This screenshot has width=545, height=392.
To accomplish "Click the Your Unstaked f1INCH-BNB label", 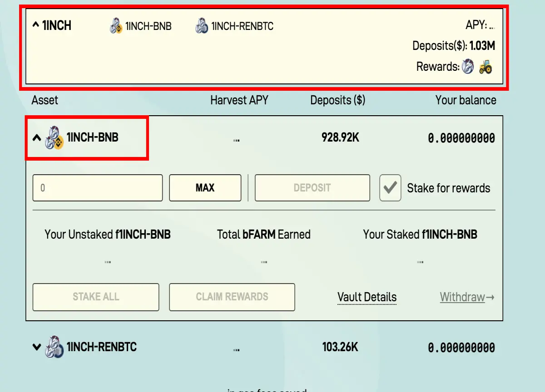I will pos(108,235).
